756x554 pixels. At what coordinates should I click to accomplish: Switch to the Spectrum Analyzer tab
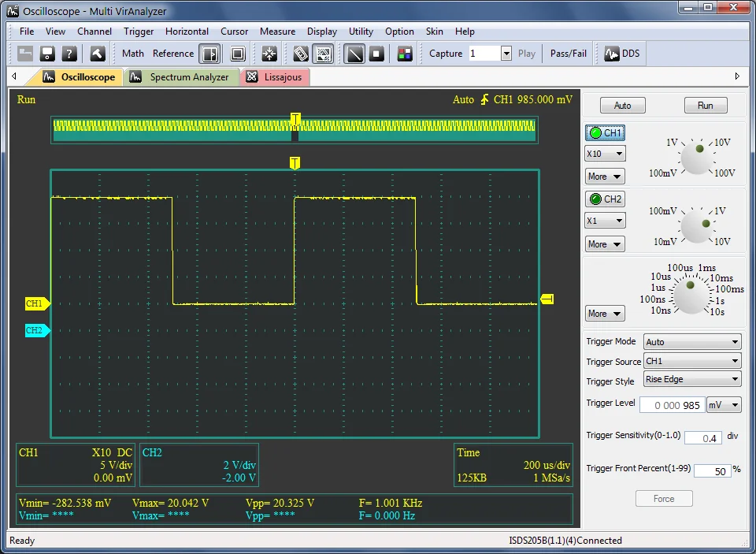click(x=181, y=77)
